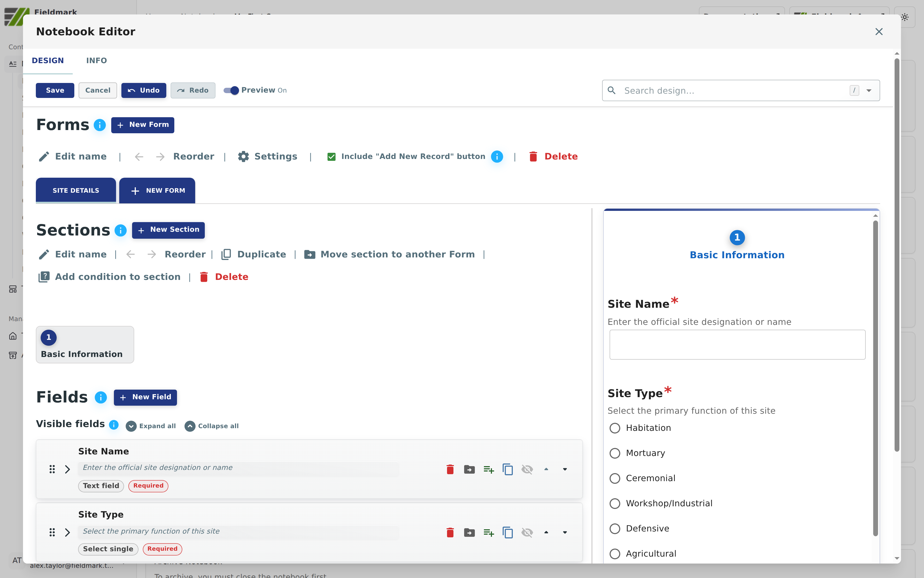The width and height of the screenshot is (924, 578).
Task: Select Ceremonial radio option
Action: coord(615,479)
